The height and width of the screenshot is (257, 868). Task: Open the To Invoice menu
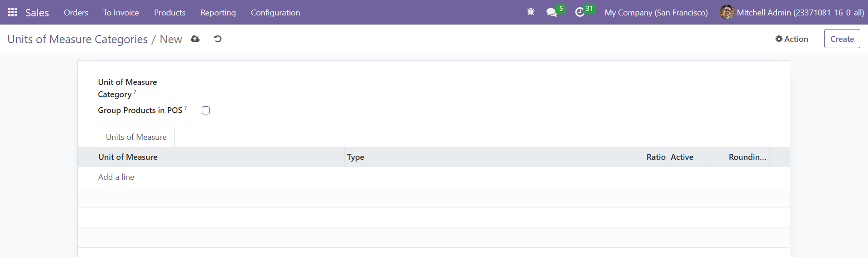(121, 12)
